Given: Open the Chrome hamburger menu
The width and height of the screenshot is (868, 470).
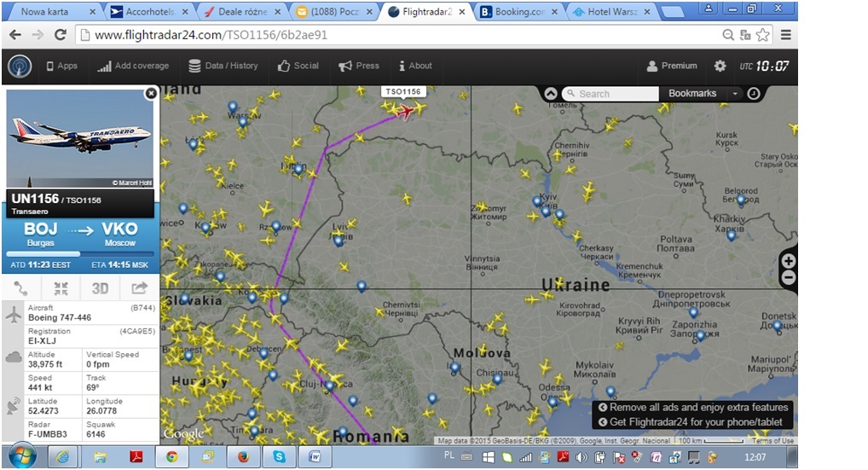Looking at the screenshot, I should [x=785, y=35].
